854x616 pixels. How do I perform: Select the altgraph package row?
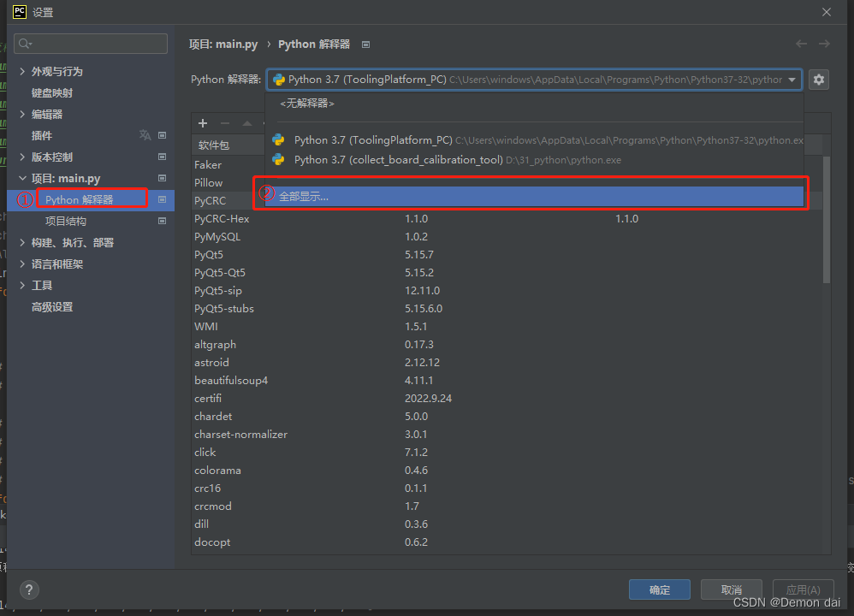point(507,344)
